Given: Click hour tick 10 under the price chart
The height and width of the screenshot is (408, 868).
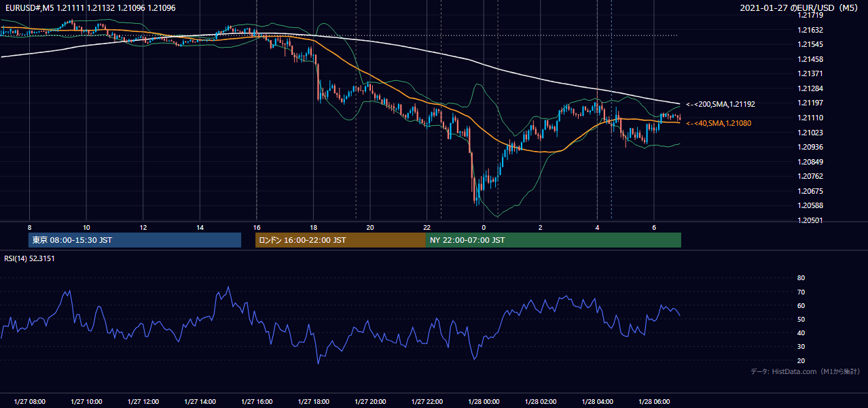Looking at the screenshot, I should [86, 226].
